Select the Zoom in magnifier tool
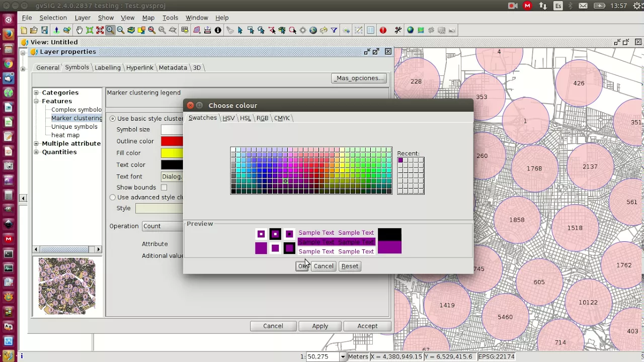 click(x=110, y=30)
